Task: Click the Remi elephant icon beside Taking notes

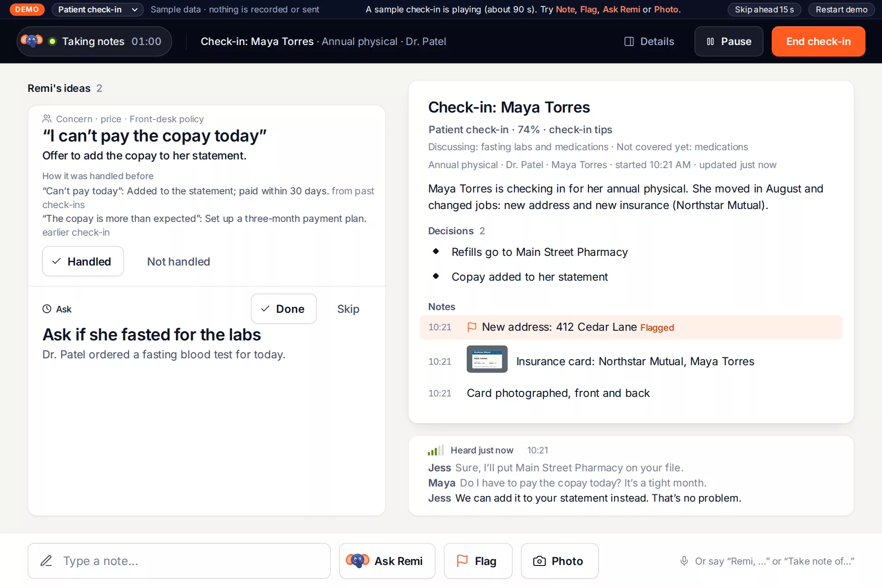Action: (x=32, y=41)
